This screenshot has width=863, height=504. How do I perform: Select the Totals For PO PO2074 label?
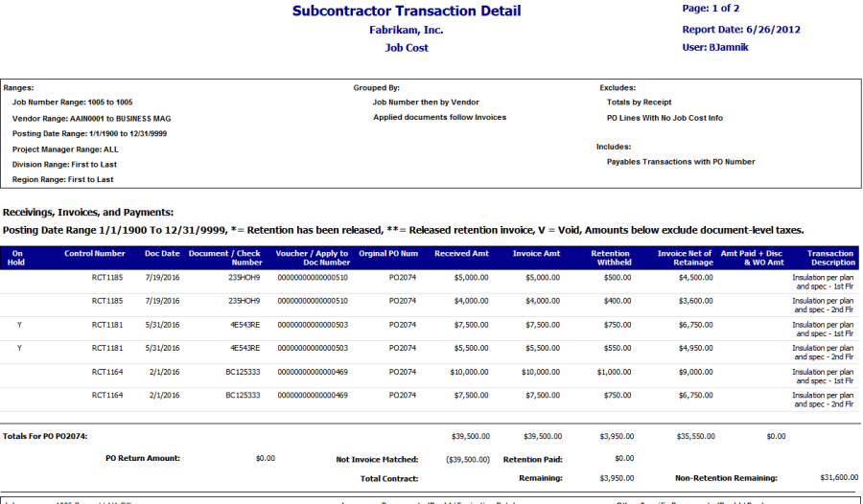pyautogui.click(x=45, y=437)
